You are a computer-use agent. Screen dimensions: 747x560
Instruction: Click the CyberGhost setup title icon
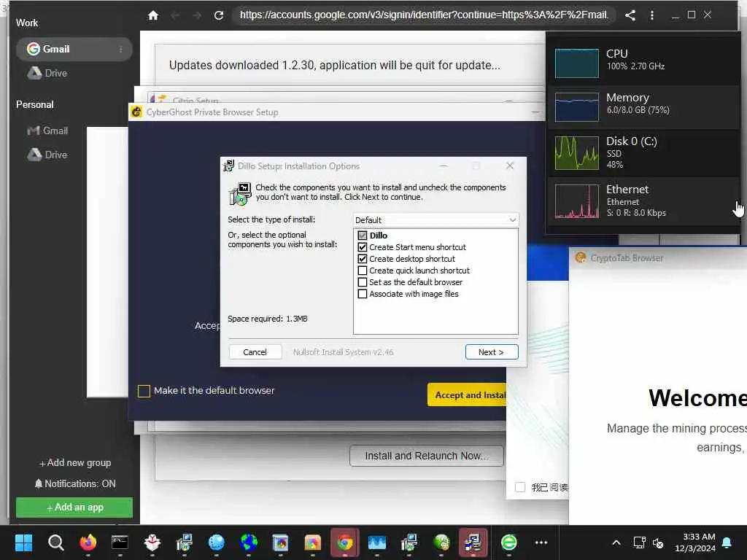click(136, 112)
